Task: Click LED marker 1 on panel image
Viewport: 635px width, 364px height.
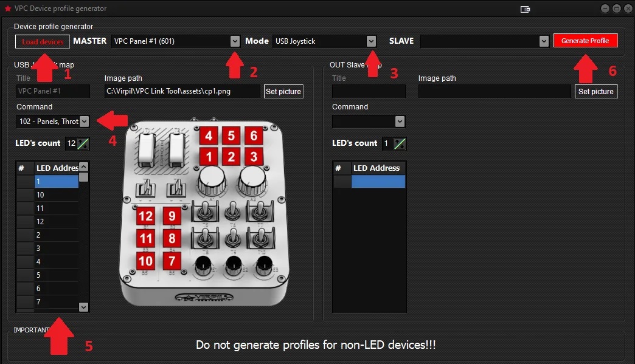Action: [x=209, y=157]
